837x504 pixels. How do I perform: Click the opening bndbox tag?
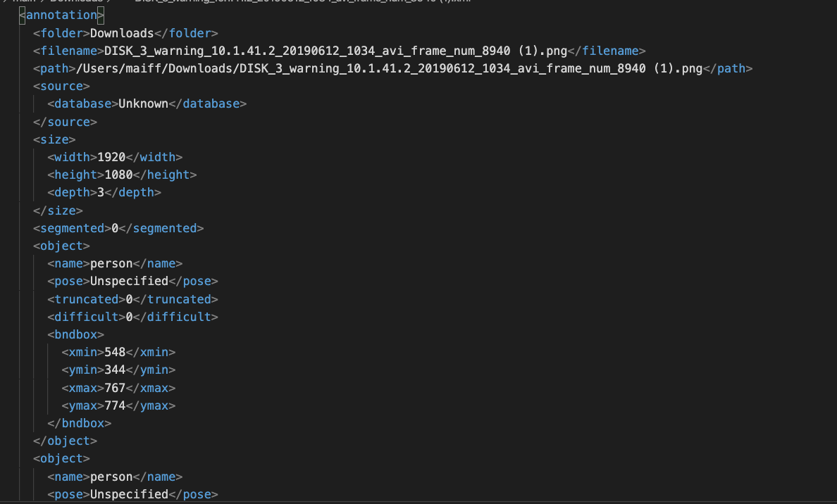pos(76,334)
